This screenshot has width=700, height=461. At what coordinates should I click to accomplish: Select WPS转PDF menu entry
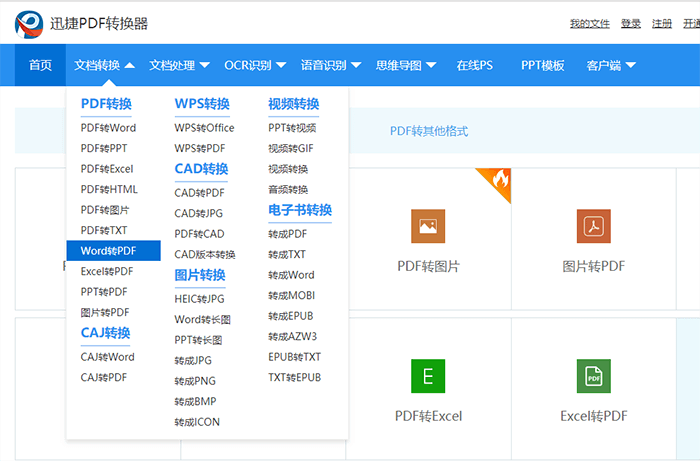pyautogui.click(x=200, y=148)
